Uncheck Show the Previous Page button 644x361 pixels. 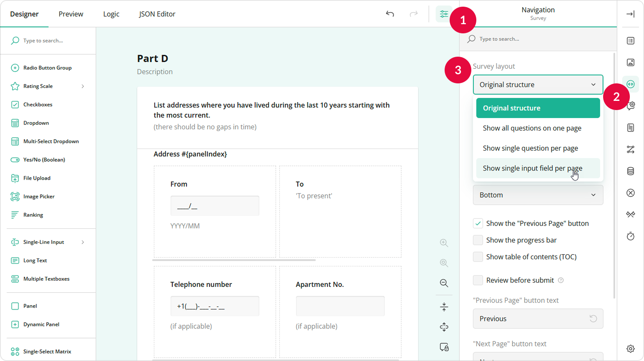(478, 223)
